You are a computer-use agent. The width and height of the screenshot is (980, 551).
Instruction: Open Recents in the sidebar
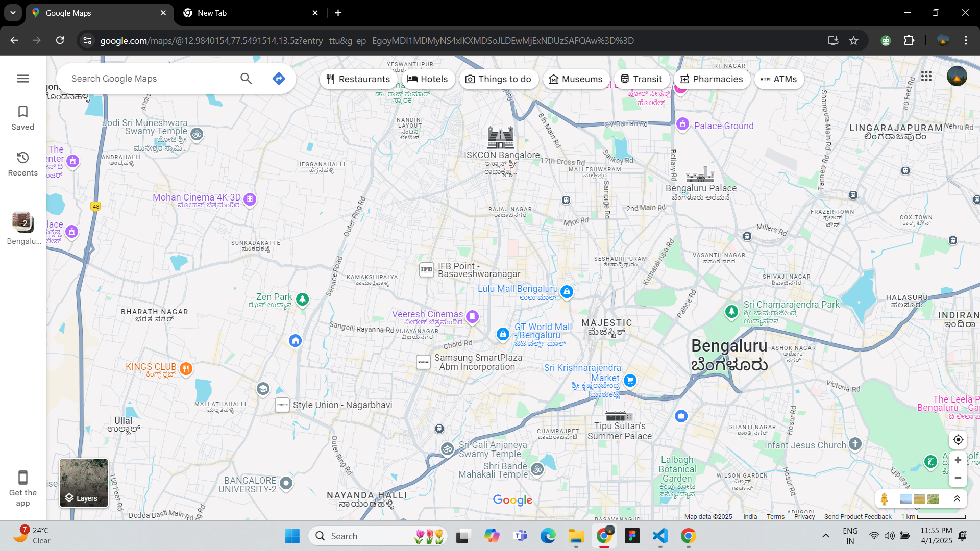pos(23,164)
